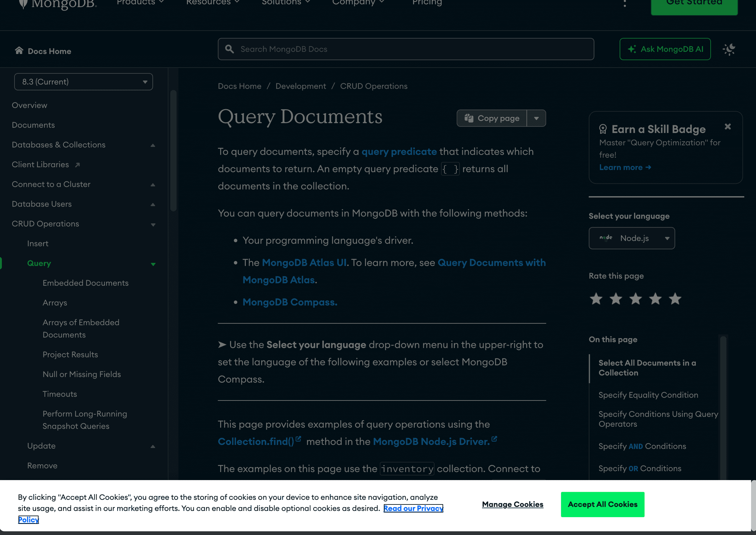Click external link icon after Node.js Driver
756x535 pixels.
point(494,439)
